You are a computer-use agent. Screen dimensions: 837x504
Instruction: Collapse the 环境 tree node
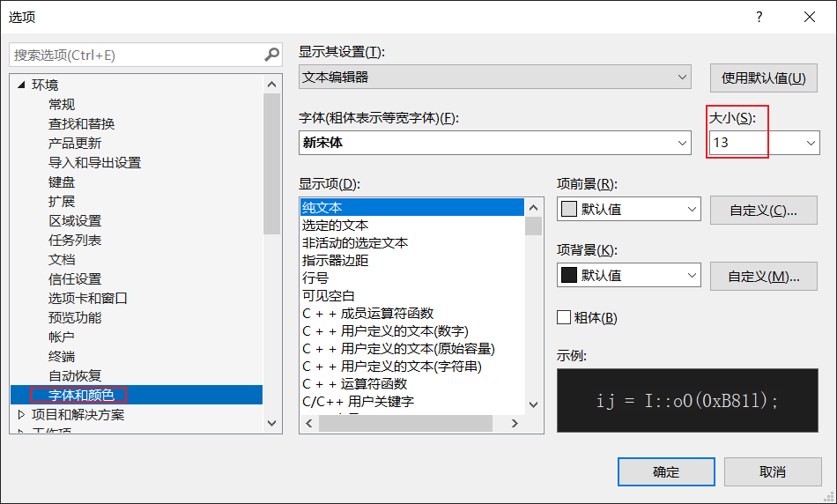coord(21,85)
